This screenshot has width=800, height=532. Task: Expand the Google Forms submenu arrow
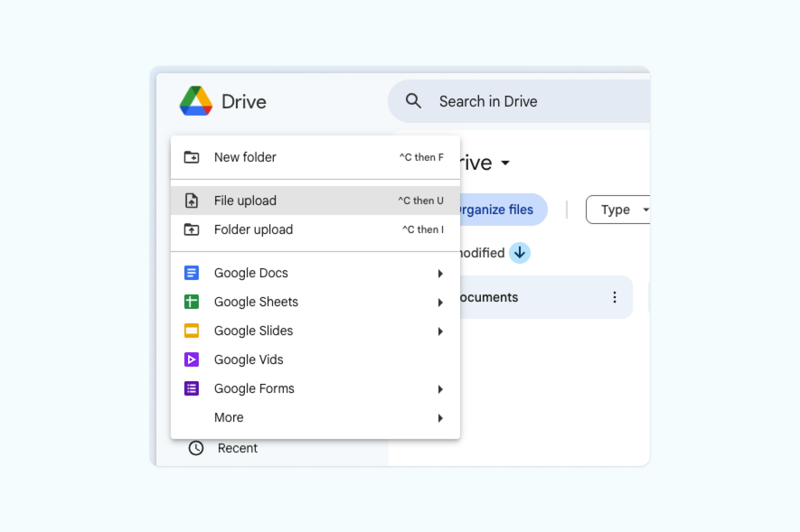(440, 389)
